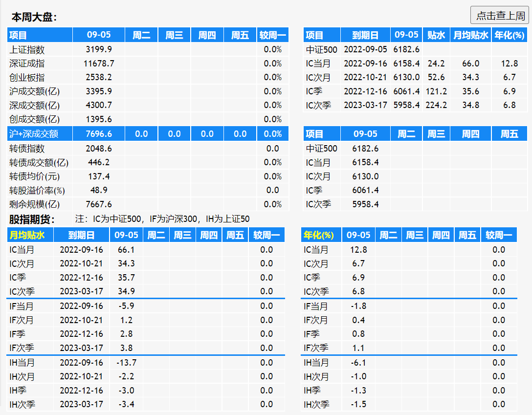The width and height of the screenshot is (532, 415).
Task: Click the annualized value -1.5 for IH次季
Action: (x=358, y=404)
